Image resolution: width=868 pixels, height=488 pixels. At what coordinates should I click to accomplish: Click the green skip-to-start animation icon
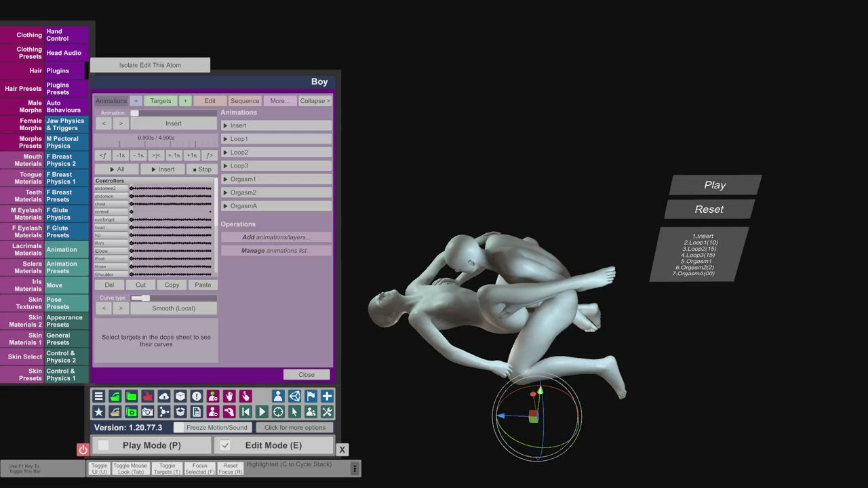pyautogui.click(x=245, y=412)
